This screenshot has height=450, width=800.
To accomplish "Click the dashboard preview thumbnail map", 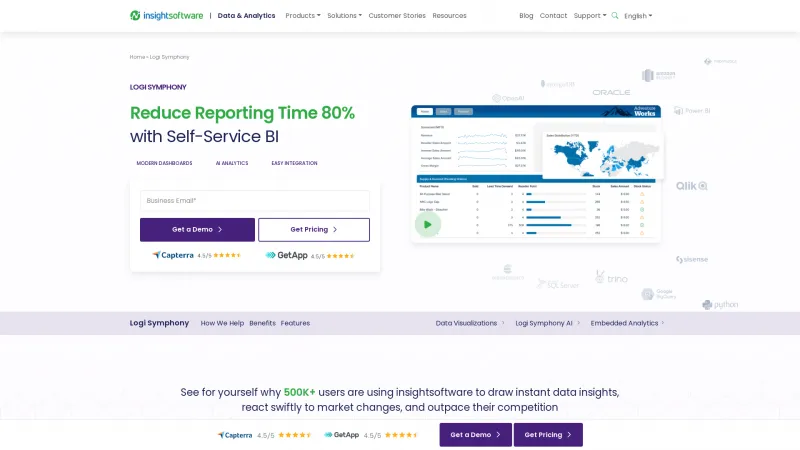I will point(603,156).
